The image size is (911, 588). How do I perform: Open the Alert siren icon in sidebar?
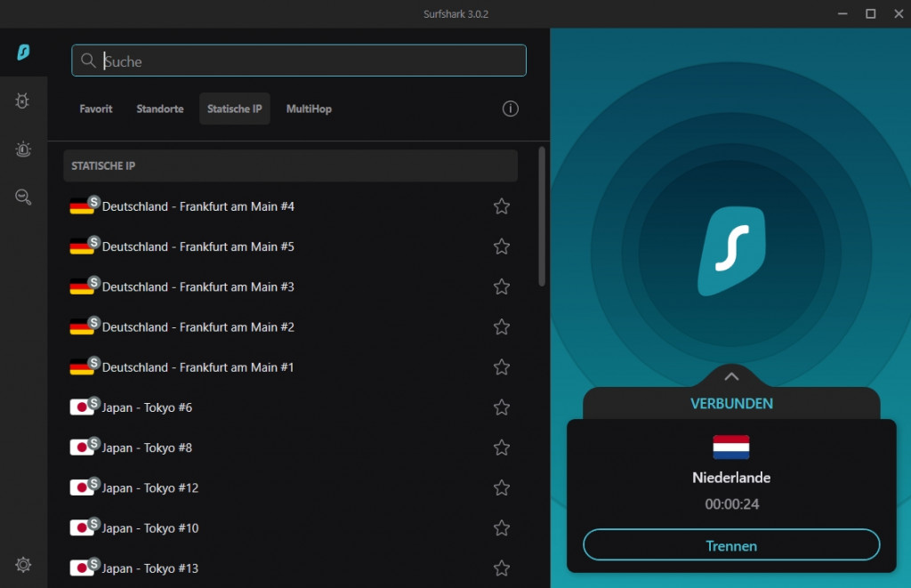[x=23, y=149]
